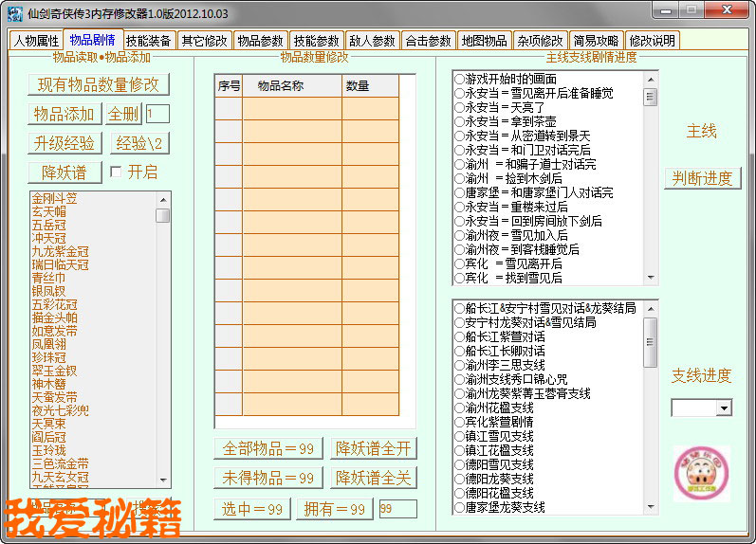
Task: Click the quantity input field next to 全删
Action: (157, 114)
